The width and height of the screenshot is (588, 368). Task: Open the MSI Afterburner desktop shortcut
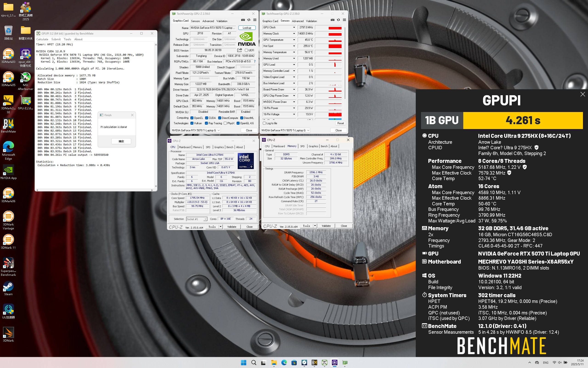pyautogui.click(x=25, y=81)
